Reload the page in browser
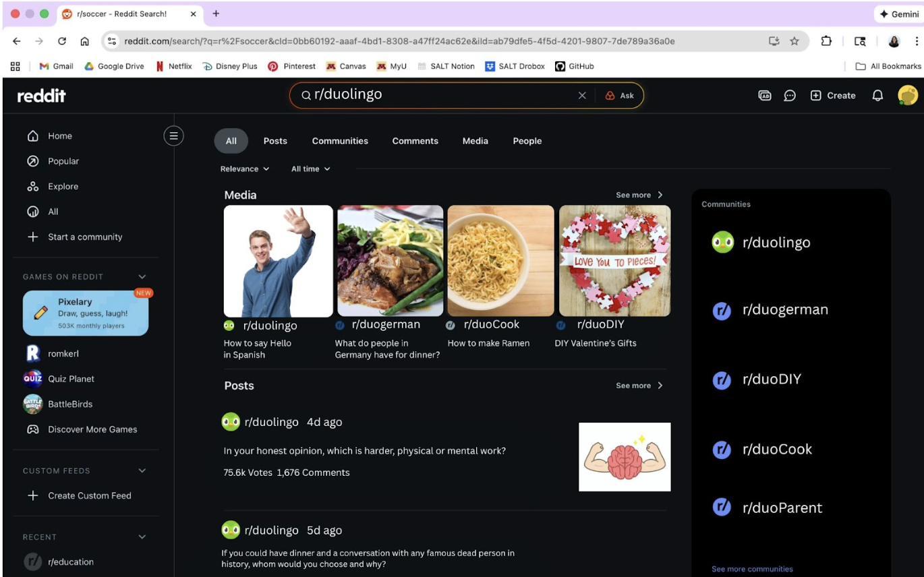 point(62,41)
